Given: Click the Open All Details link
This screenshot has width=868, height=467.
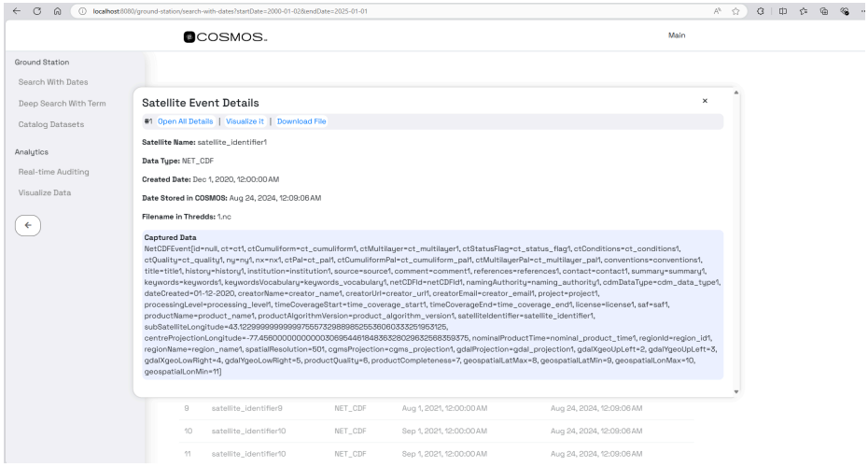Looking at the screenshot, I should pos(185,121).
